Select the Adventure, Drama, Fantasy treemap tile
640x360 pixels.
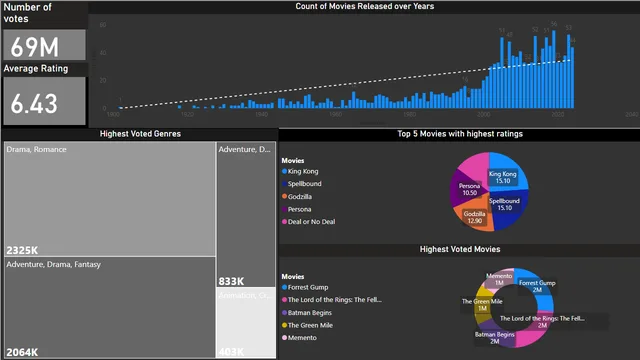(x=110, y=307)
